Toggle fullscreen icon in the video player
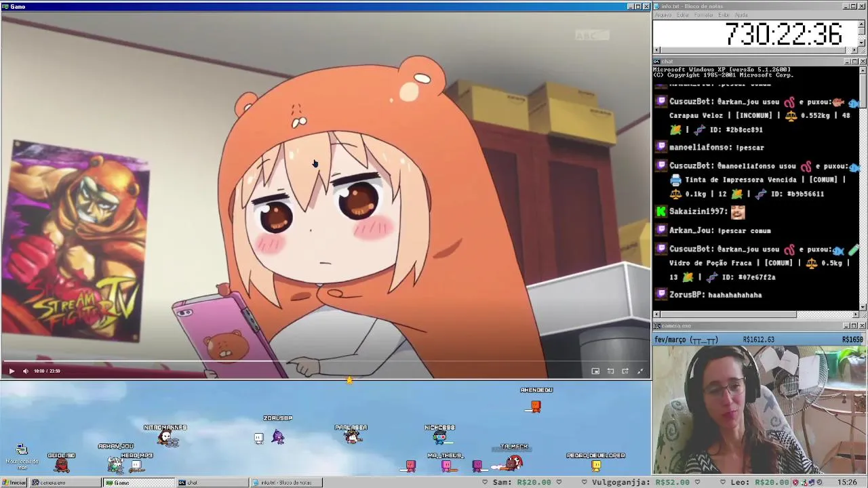Screen dimensions: 868x488 click(640, 371)
